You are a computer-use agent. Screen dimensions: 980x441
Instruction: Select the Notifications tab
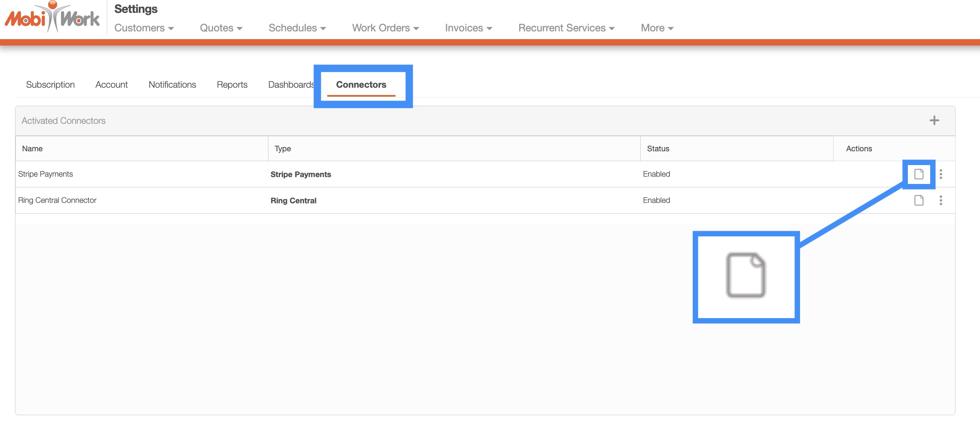tap(172, 85)
